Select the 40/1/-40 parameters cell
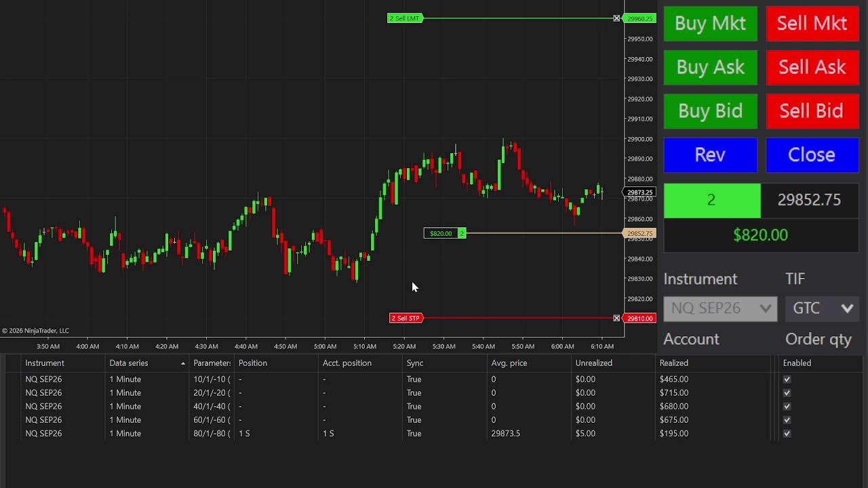Image resolution: width=868 pixels, height=488 pixels. (x=212, y=407)
